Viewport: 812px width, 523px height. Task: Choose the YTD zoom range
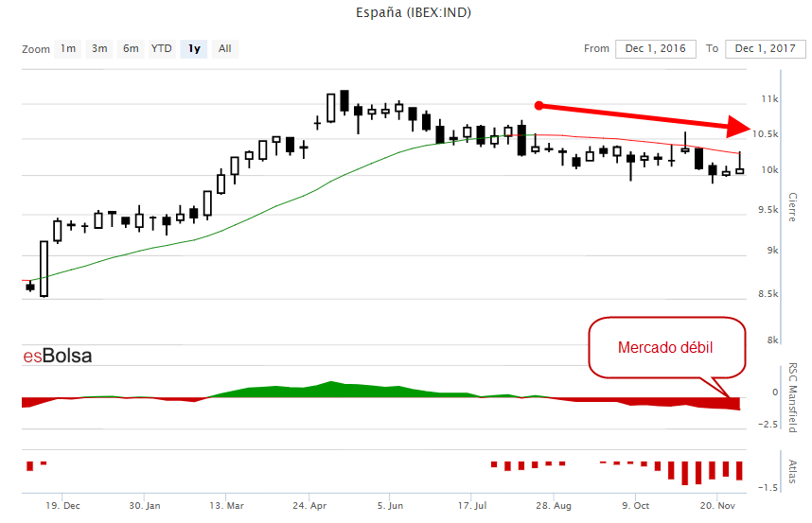(x=162, y=48)
